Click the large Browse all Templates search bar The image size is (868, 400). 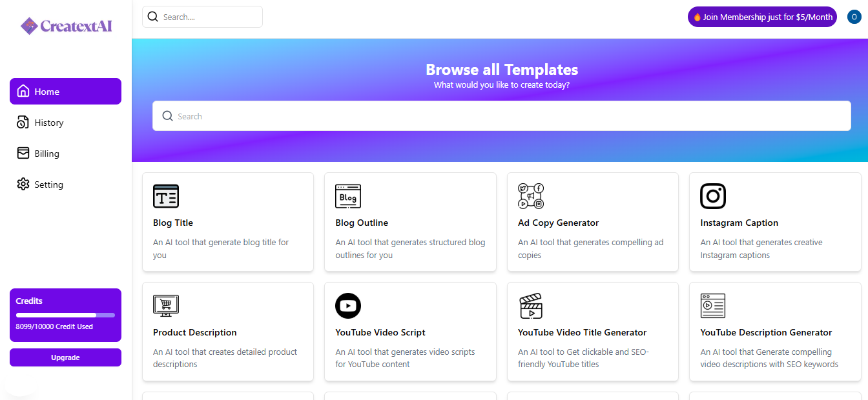point(501,115)
